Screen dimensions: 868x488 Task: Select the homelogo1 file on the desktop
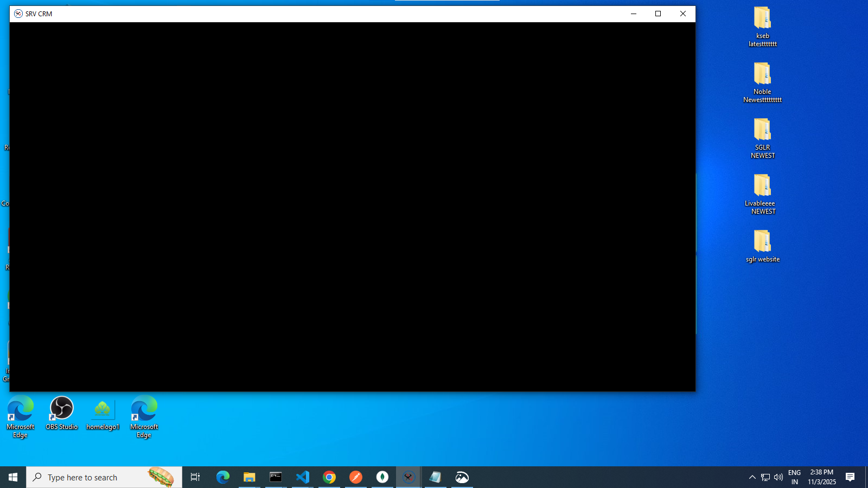point(103,413)
